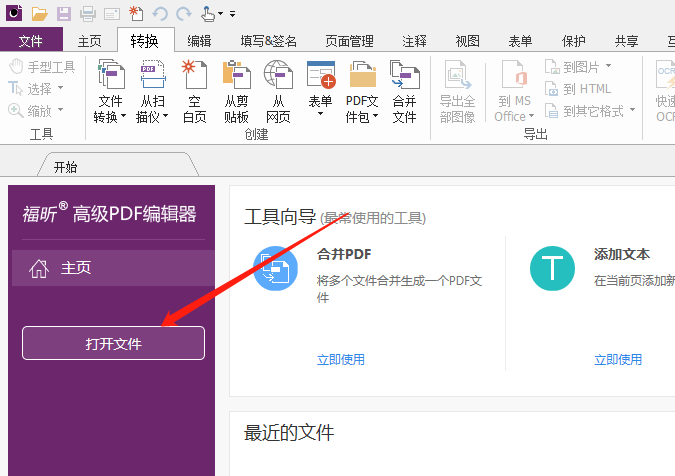Create PDF 从剪贴板 clipboard

click(x=236, y=90)
